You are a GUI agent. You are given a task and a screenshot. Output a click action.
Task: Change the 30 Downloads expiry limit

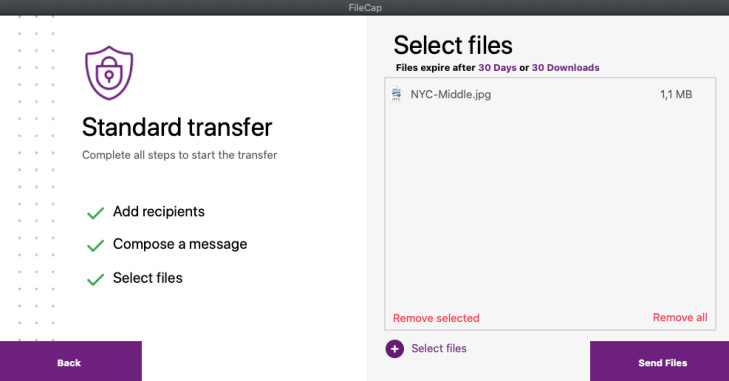click(565, 68)
